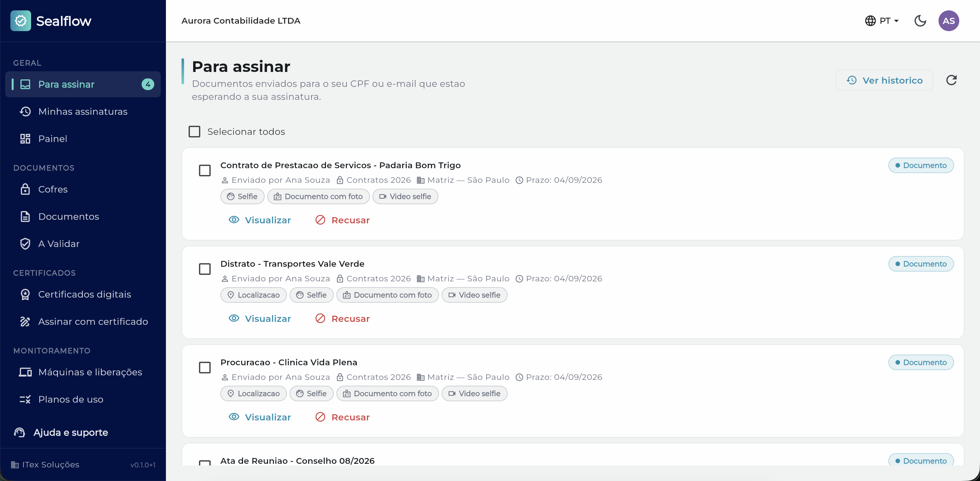This screenshot has width=980, height=481.
Task: Click Localizacao chip on Distrato card
Action: (253, 295)
